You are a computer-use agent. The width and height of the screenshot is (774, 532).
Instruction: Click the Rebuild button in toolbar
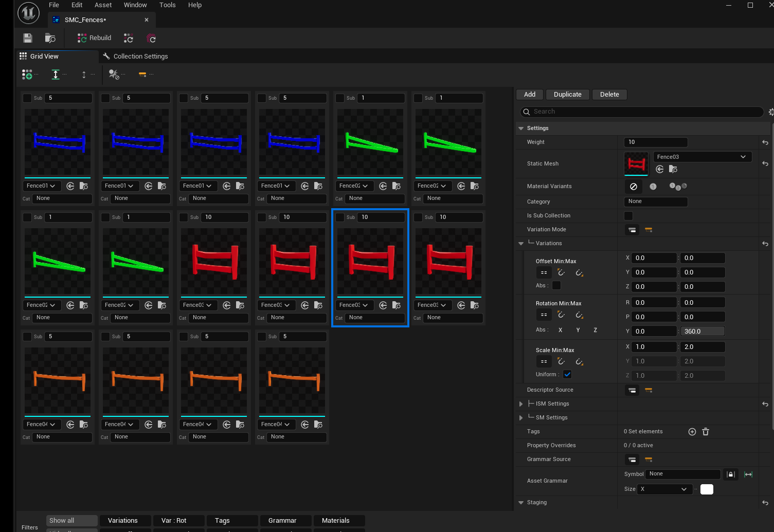tap(94, 38)
